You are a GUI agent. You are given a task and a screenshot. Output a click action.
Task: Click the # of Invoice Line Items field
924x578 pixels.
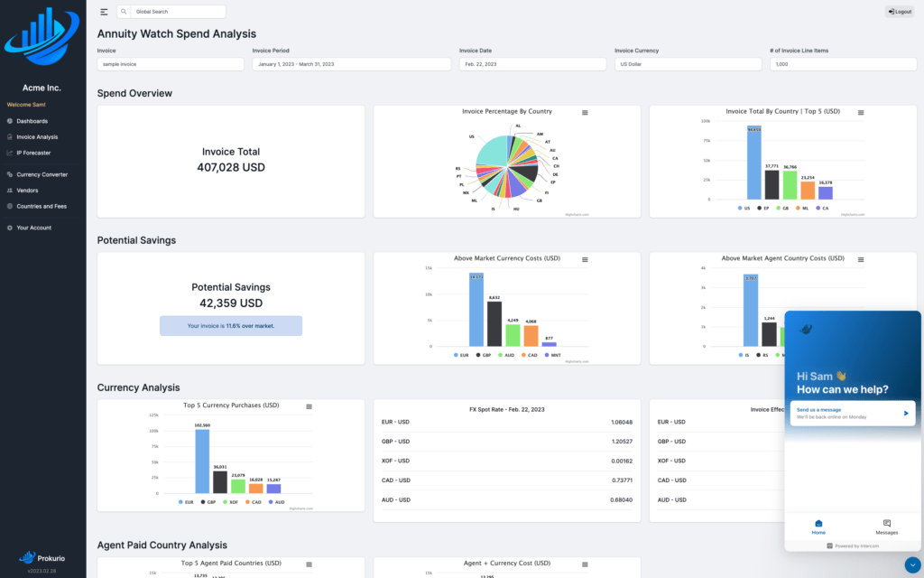[x=844, y=64]
